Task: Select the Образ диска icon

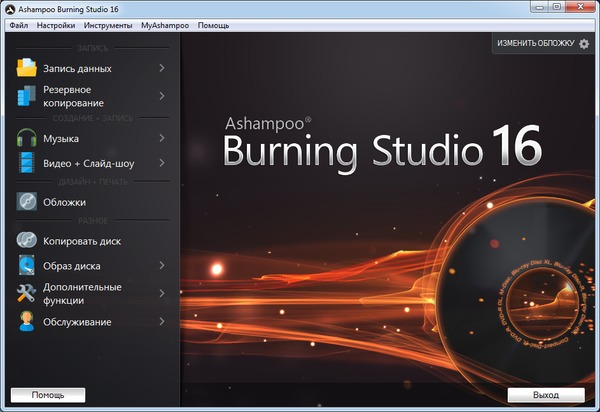Action: [26, 265]
